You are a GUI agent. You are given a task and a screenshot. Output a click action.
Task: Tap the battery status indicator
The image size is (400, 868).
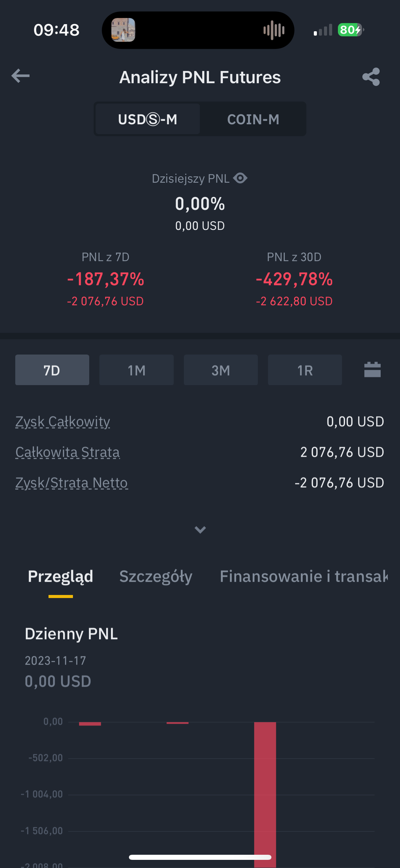point(350,30)
